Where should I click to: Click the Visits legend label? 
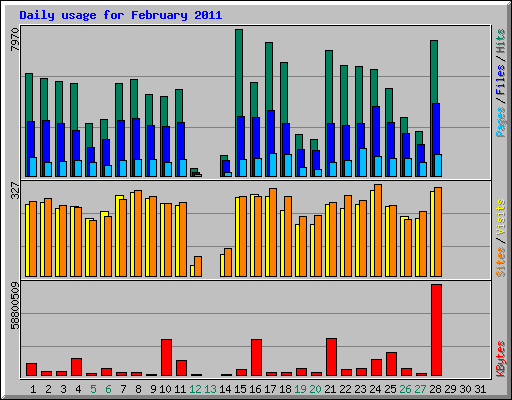pos(501,218)
